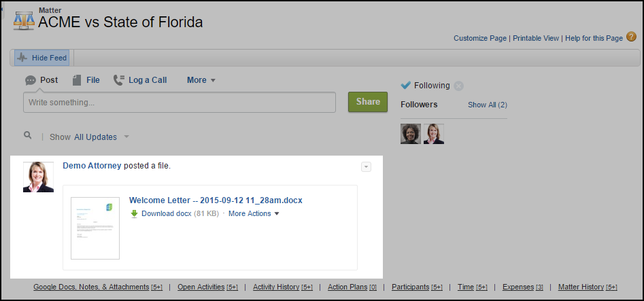Open the post options dropdown arrow
The width and height of the screenshot is (644, 301).
[366, 166]
